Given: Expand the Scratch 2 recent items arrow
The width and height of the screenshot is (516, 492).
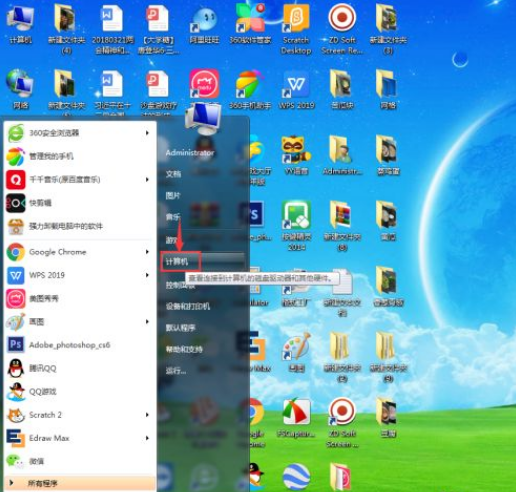Looking at the screenshot, I should coord(147,415).
